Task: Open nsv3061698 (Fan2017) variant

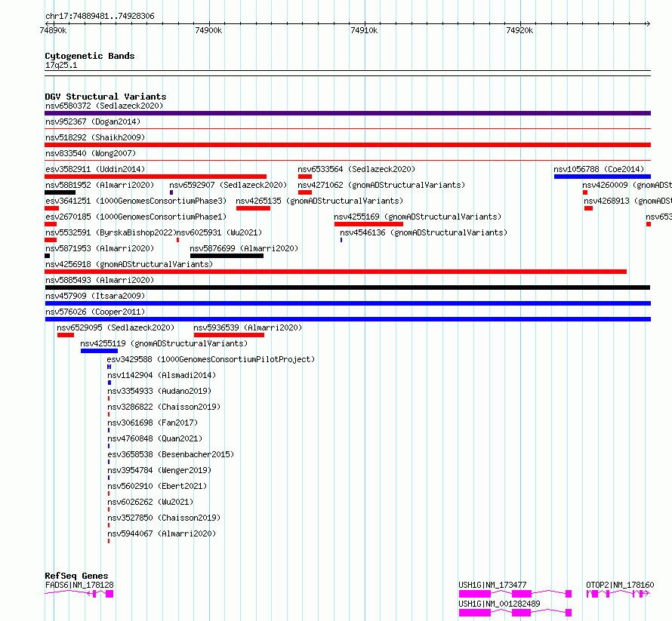Action: click(x=153, y=423)
